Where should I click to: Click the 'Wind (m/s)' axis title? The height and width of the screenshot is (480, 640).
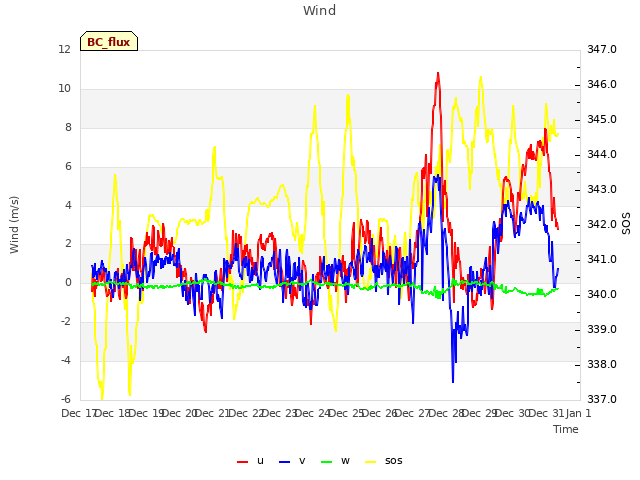click(x=14, y=225)
